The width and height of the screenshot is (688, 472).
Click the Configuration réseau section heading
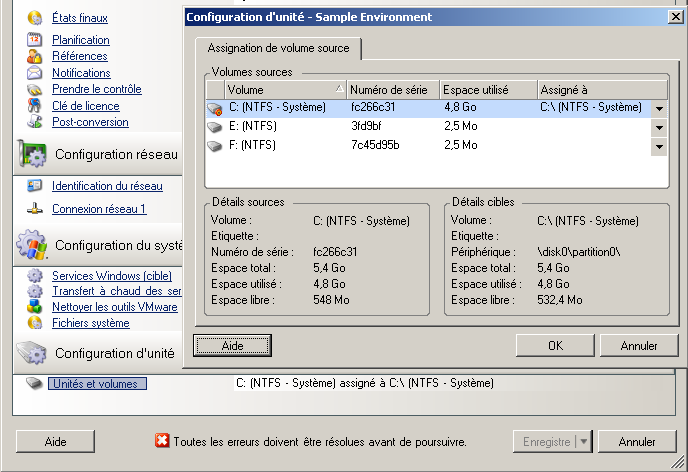116,154
